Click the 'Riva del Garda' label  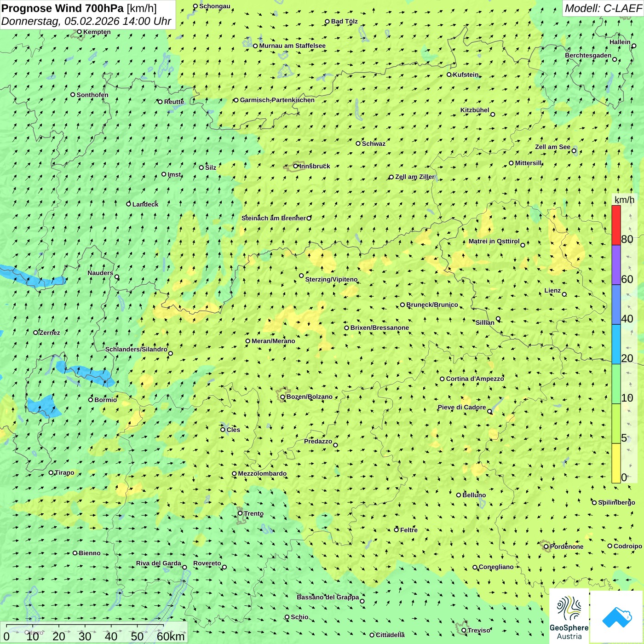158,563
